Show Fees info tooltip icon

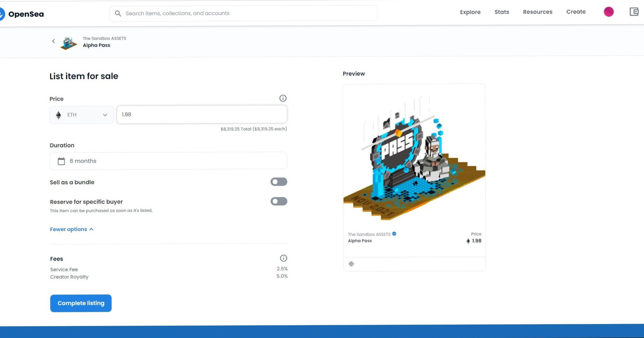283,258
